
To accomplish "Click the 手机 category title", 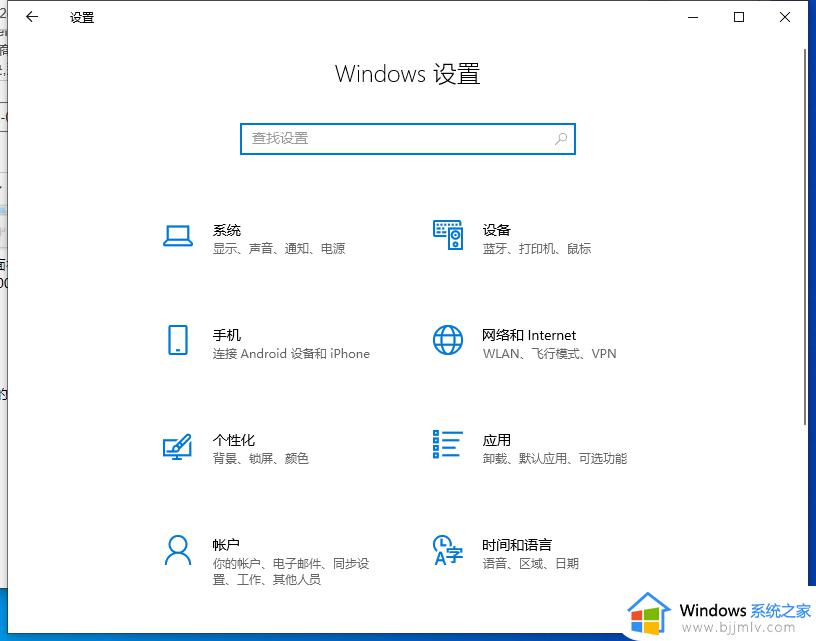I will pos(227,335).
